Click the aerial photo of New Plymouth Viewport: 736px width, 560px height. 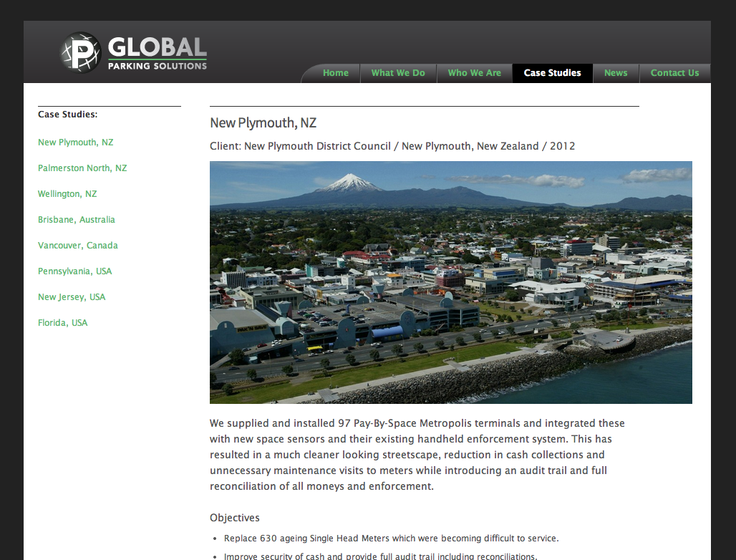(451, 283)
